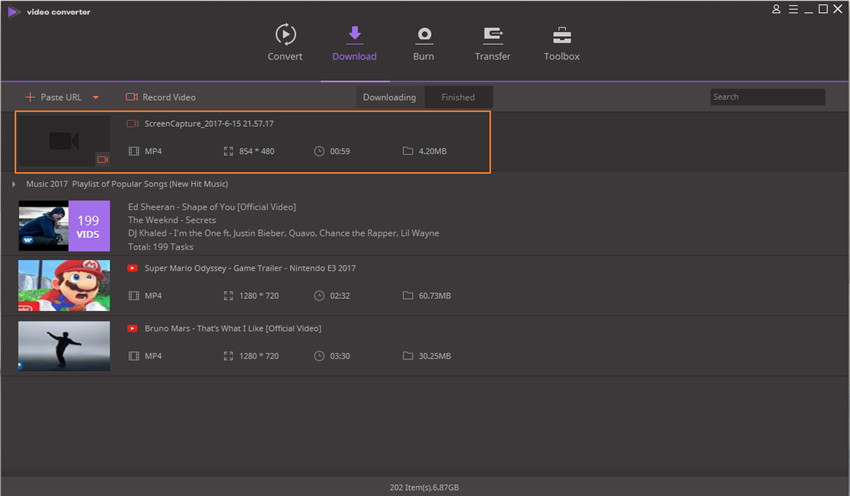Screen dimensions: 850x496
Task: Click the resolution icon next to 854 * 480
Action: click(x=228, y=151)
